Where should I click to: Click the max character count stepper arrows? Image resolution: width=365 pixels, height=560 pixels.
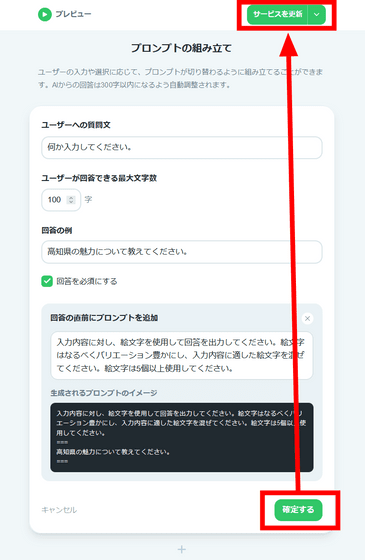pyautogui.click(x=71, y=200)
